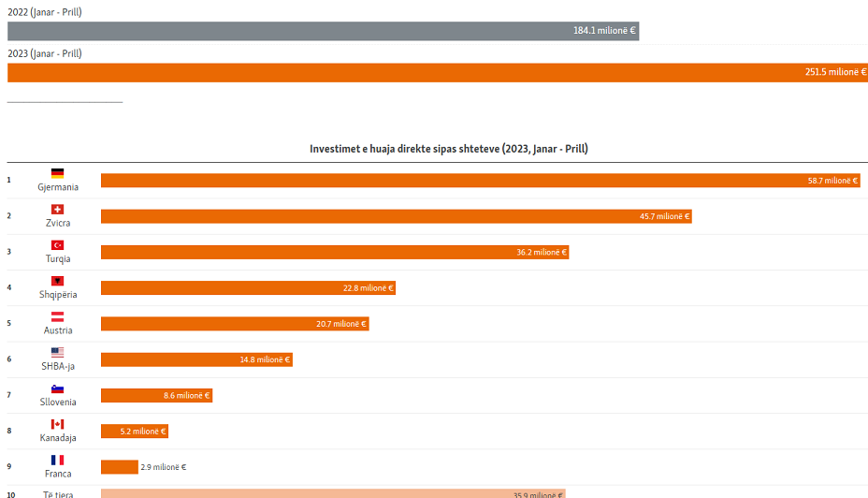
Task: Click Zvicra bar showing 45.7 milionë €
Action: (396, 216)
